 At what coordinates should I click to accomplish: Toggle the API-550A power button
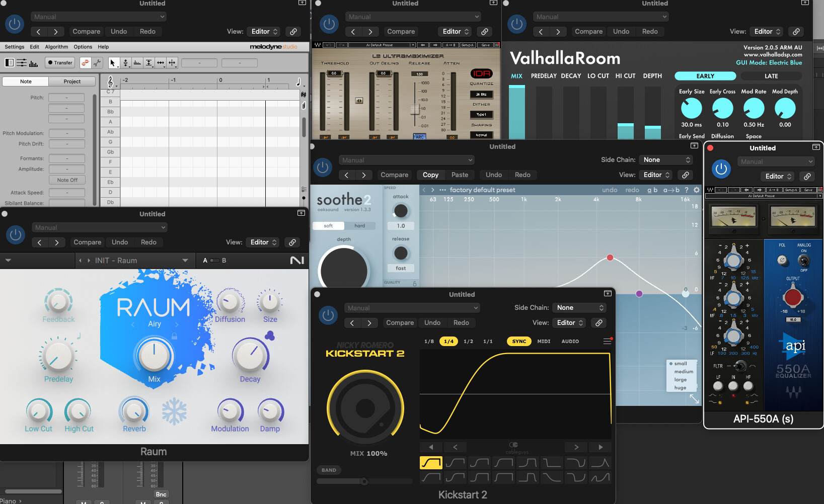(721, 169)
